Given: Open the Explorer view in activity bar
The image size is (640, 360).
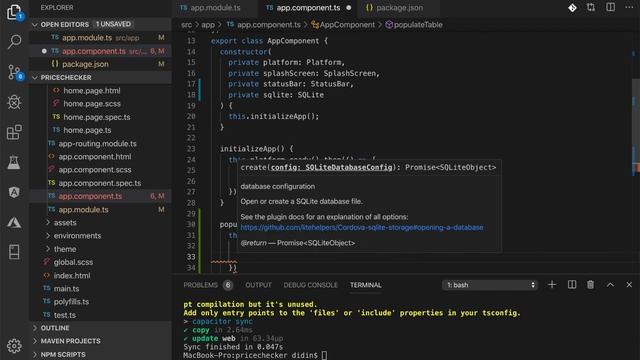Looking at the screenshot, I should [x=14, y=12].
